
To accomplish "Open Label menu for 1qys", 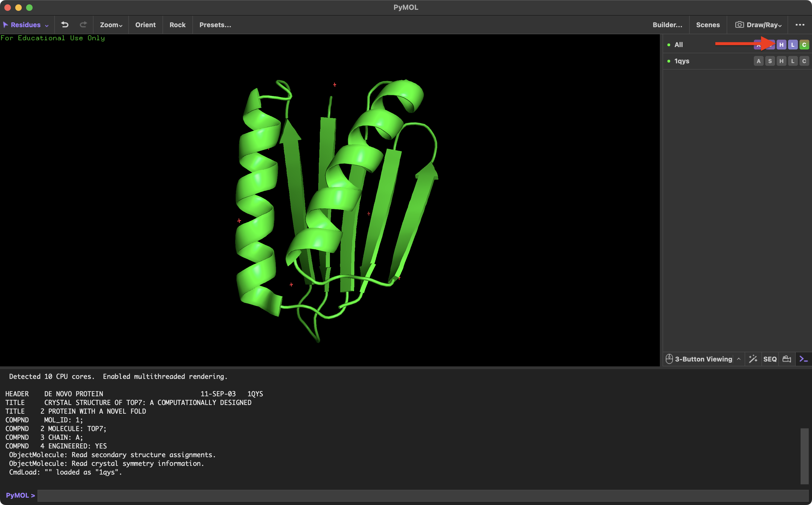I will tap(793, 61).
